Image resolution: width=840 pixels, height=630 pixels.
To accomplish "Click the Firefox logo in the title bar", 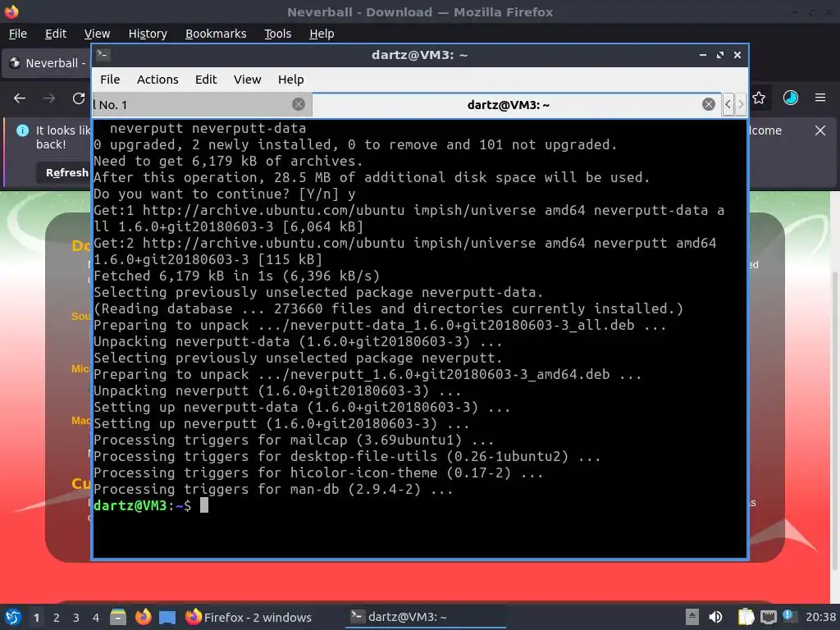I will point(11,11).
